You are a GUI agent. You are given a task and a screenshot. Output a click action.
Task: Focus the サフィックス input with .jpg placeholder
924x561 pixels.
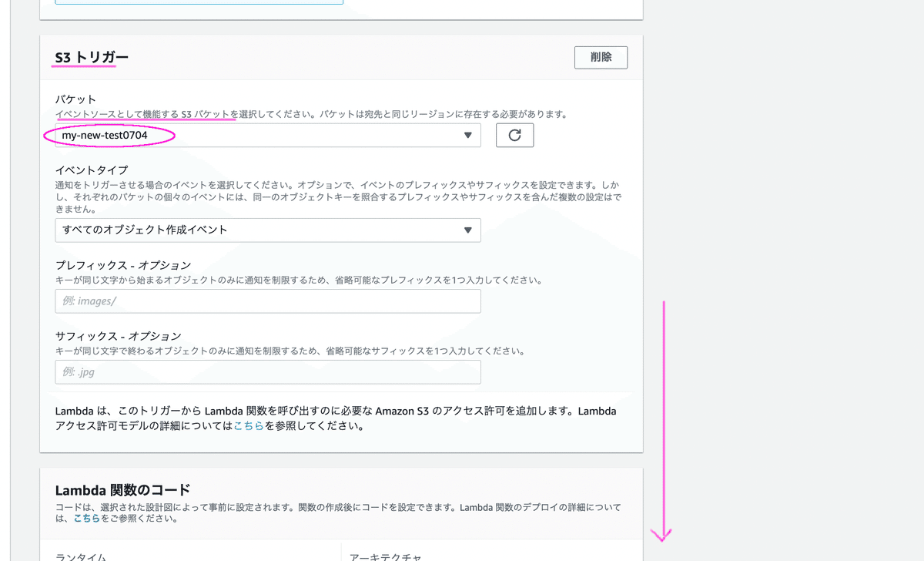[x=268, y=372]
